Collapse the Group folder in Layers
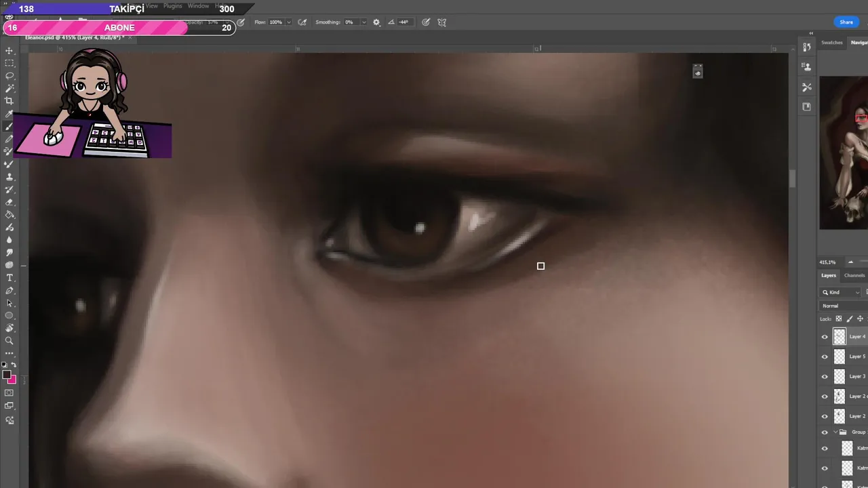868x488 pixels. click(835, 432)
